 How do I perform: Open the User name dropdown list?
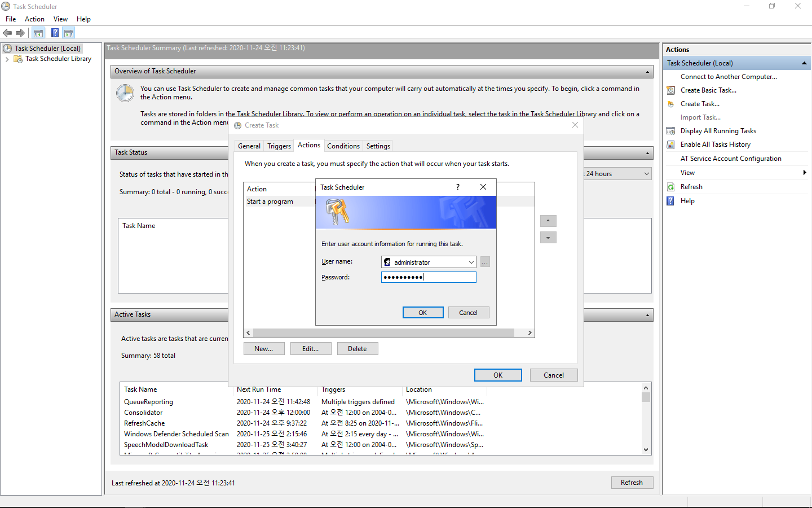pyautogui.click(x=471, y=262)
